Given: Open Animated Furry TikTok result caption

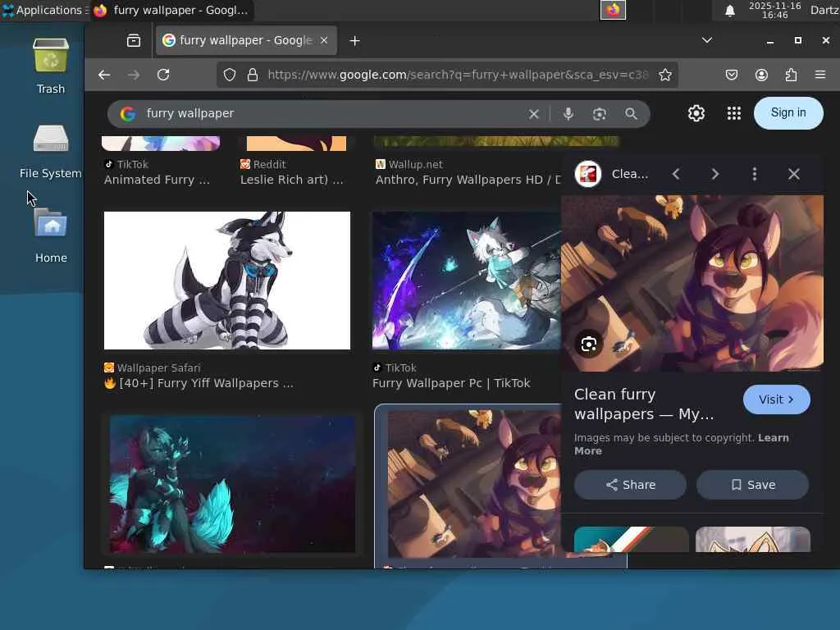Looking at the screenshot, I should pyautogui.click(x=157, y=180).
